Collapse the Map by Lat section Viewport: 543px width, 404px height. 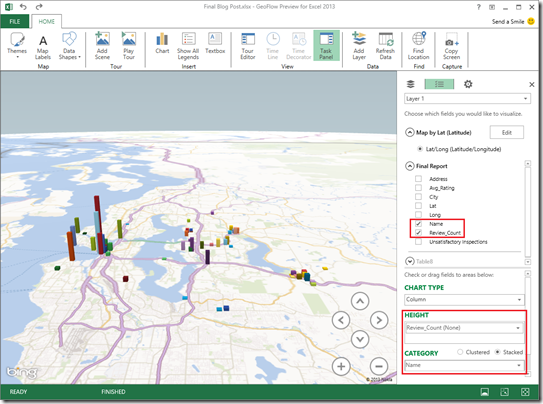coord(410,133)
